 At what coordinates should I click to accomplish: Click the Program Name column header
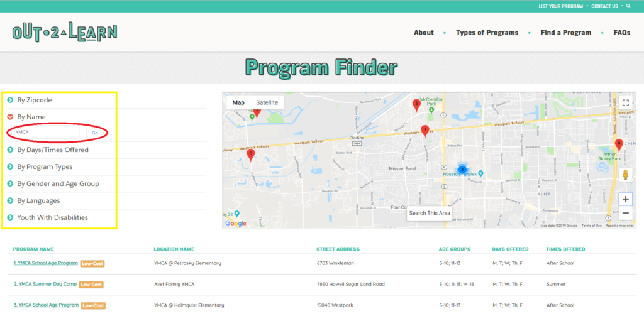33,249
